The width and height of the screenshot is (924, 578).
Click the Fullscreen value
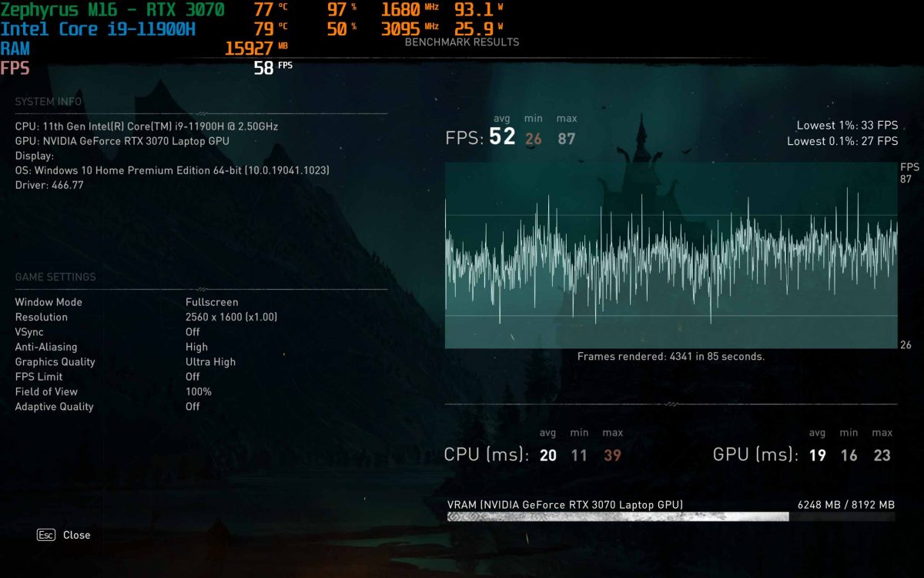[x=212, y=302]
